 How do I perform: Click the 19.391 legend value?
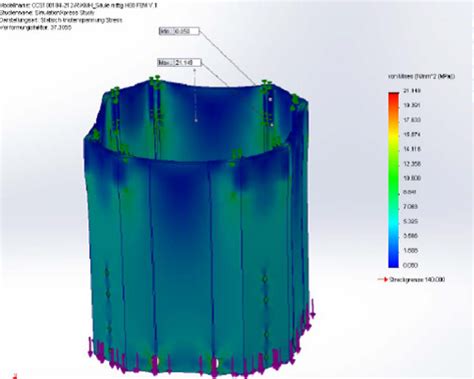[412, 105]
